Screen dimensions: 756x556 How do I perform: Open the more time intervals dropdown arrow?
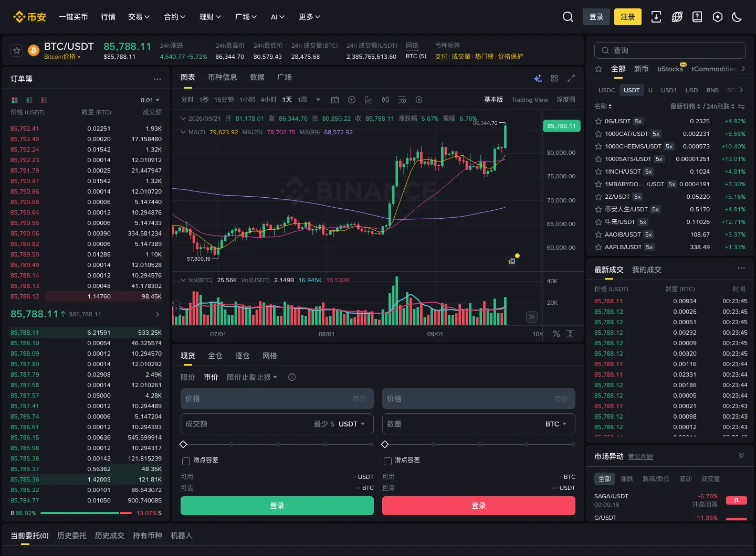(318, 100)
